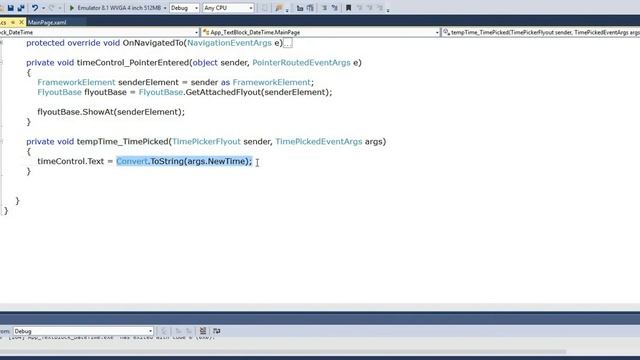Image resolution: width=640 pixels, height=360 pixels.
Task: Click the PointerRoutedEventArgs type name
Action: tap(301, 62)
